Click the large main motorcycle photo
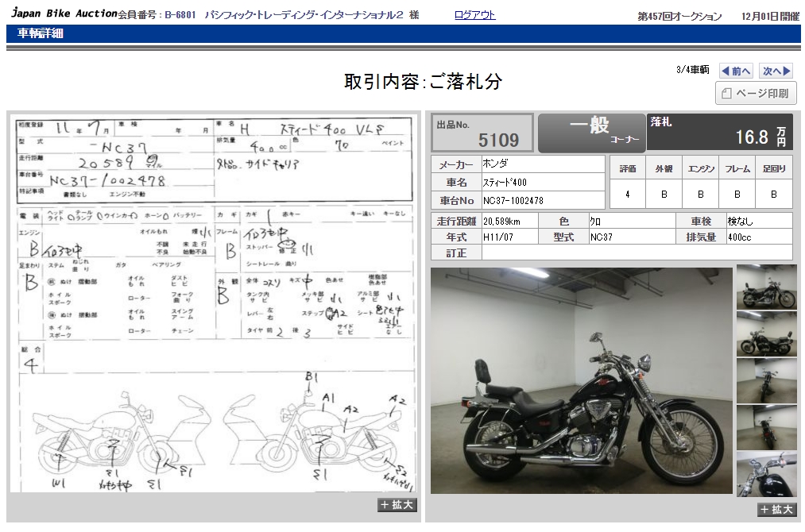805x532 pixels. [581, 380]
